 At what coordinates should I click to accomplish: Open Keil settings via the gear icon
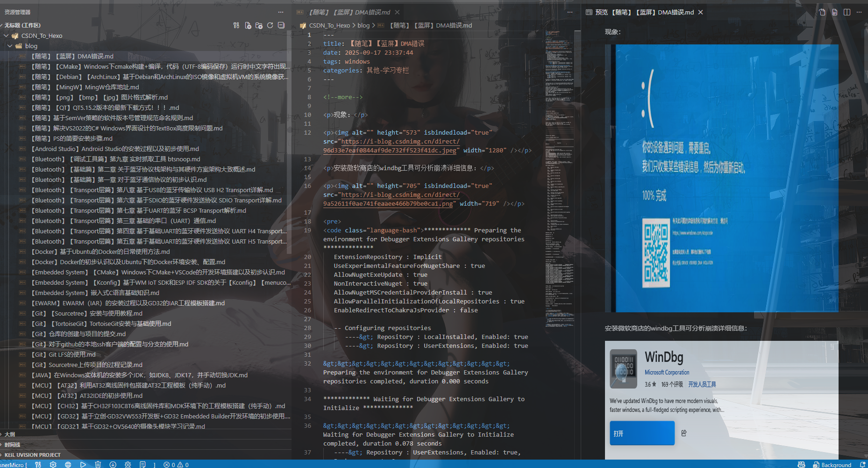[x=53, y=464]
